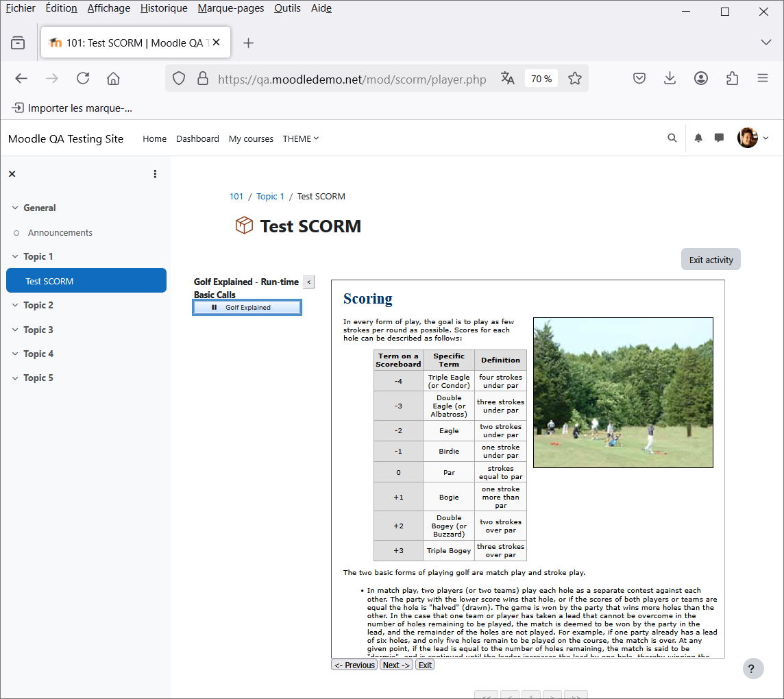Open My courses page
Viewport: 784px width, 699px height.
click(x=251, y=138)
